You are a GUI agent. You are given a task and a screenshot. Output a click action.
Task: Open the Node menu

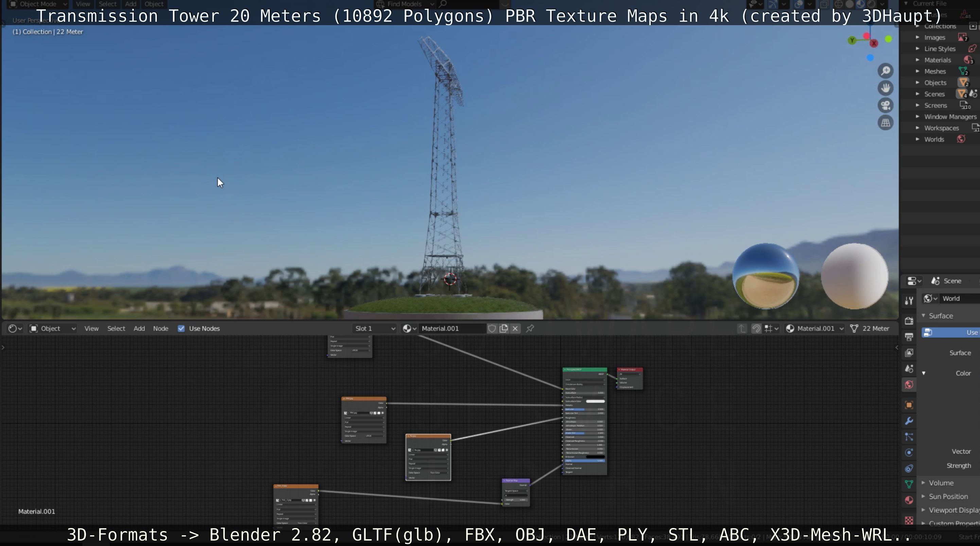pos(160,328)
